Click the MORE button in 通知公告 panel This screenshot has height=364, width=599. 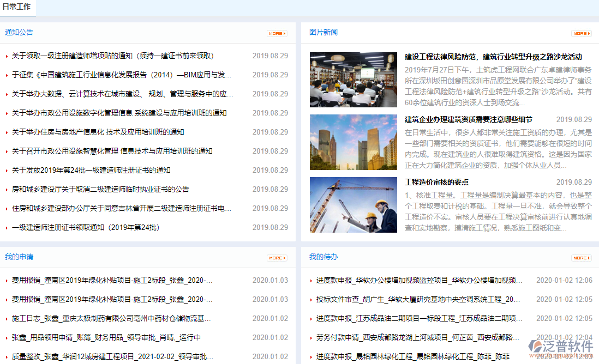277,33
